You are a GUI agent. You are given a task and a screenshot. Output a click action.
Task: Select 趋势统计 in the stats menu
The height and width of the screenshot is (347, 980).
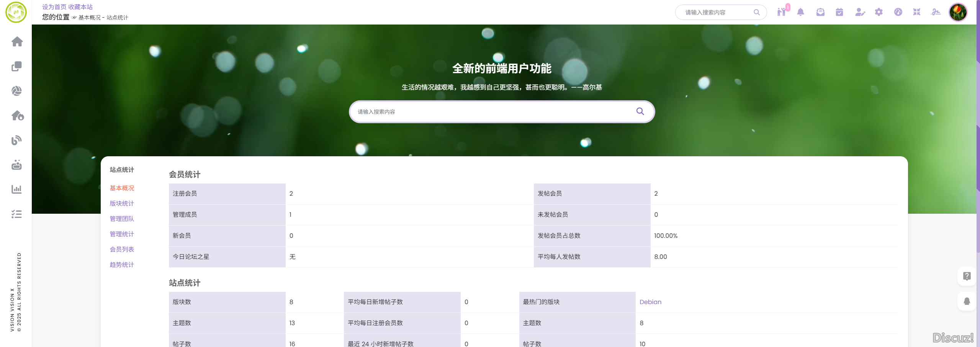(x=122, y=265)
